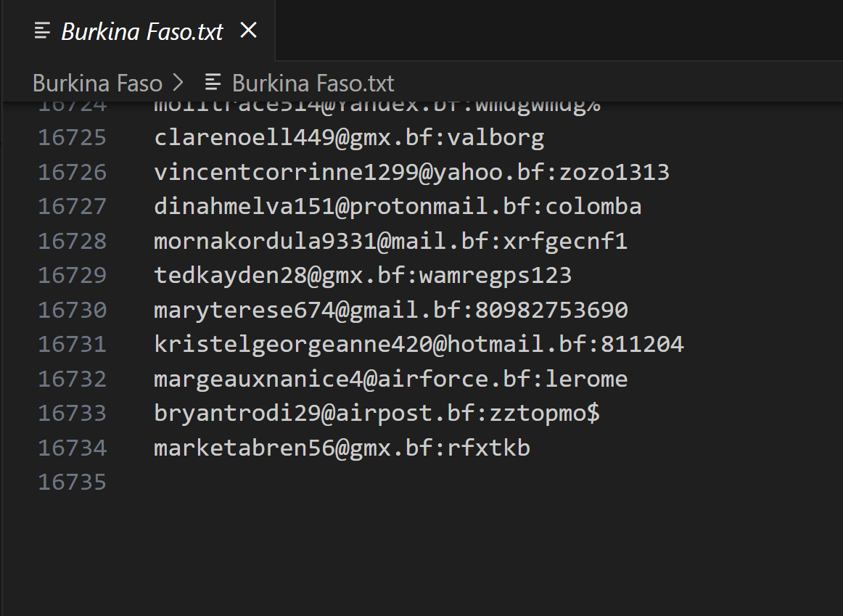Select line number 16734 in the gutter

pos(72,448)
